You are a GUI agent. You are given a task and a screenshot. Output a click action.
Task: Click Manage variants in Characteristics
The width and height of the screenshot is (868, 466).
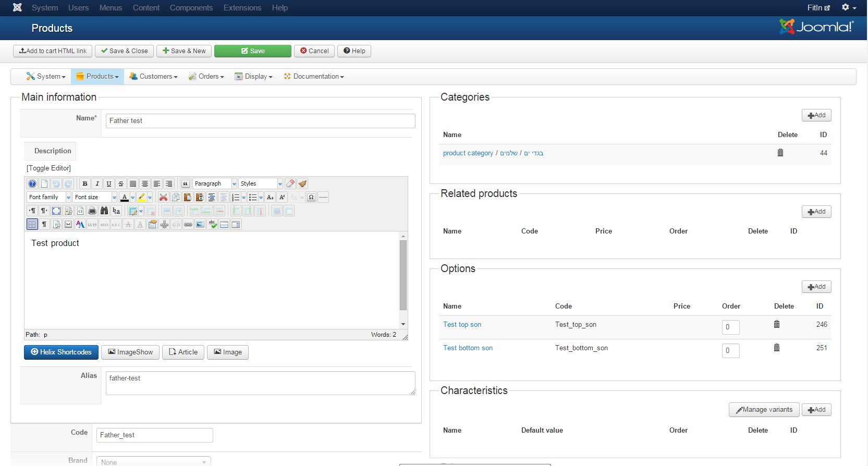[764, 410]
